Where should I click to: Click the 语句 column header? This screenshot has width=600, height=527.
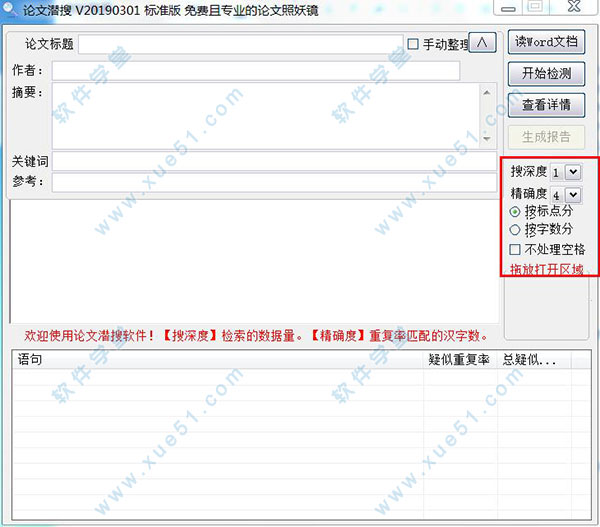point(218,359)
